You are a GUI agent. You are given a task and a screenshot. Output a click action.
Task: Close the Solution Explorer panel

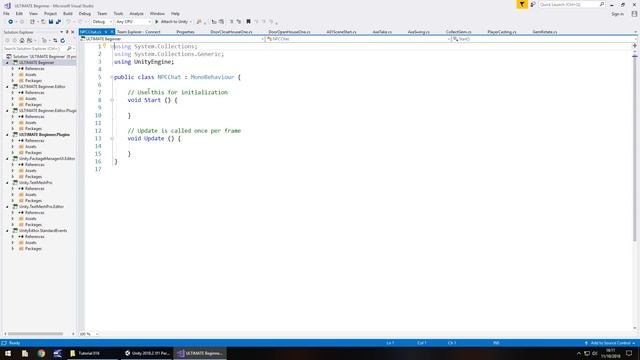[x=73, y=32]
